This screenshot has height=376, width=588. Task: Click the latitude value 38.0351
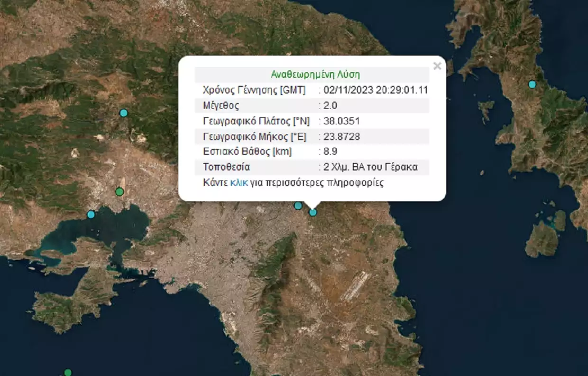coord(341,121)
